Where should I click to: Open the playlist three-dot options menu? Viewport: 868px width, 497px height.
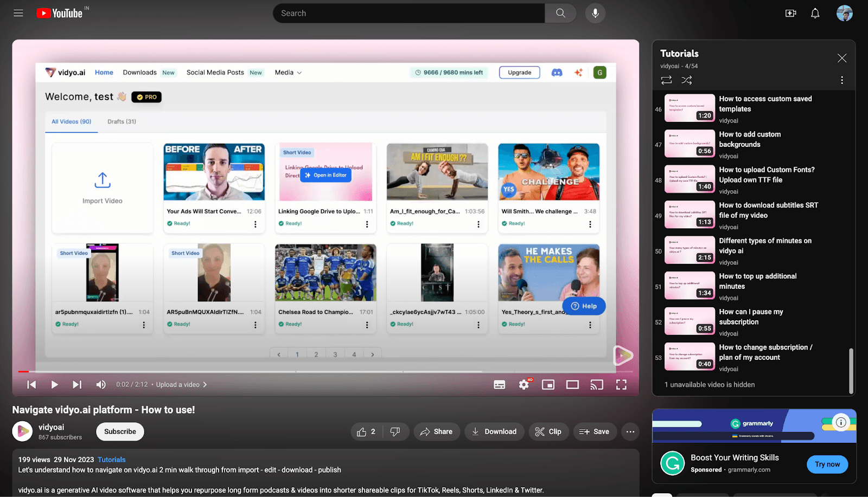(841, 80)
